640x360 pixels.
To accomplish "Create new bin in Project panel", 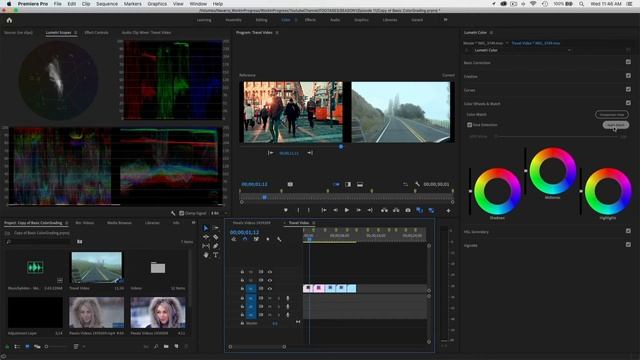I will 166,347.
